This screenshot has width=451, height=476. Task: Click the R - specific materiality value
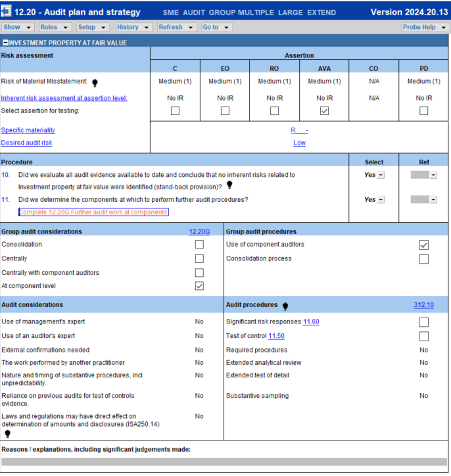[299, 130]
